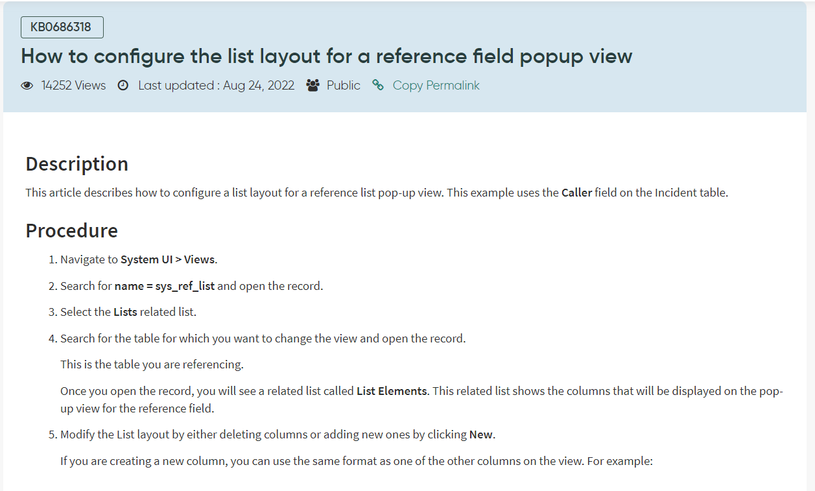Viewport: 815px width, 491px height.
Task: Click the Procedure section heading
Action: tap(72, 230)
